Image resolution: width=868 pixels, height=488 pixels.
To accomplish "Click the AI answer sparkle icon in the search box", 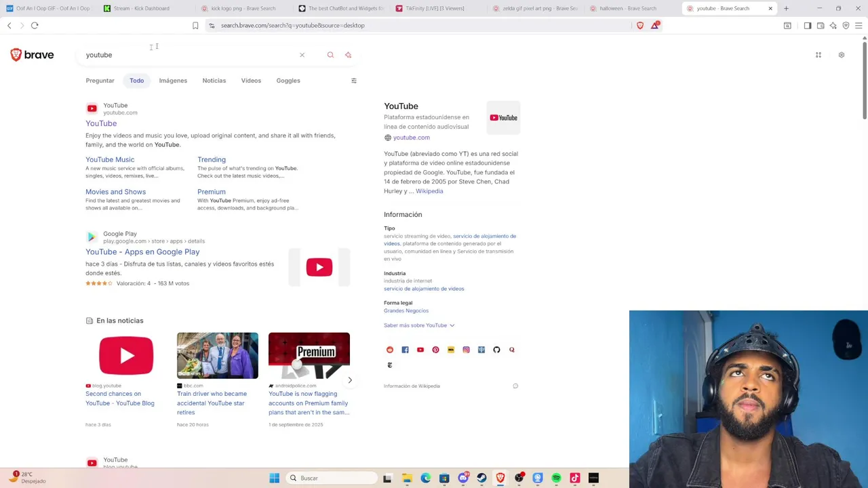I will point(348,55).
